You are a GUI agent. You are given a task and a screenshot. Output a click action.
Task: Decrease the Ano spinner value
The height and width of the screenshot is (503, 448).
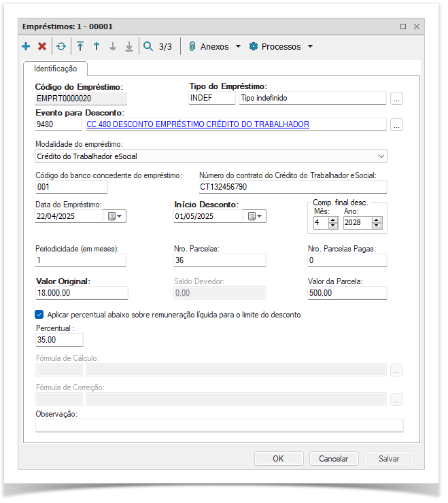[377, 226]
